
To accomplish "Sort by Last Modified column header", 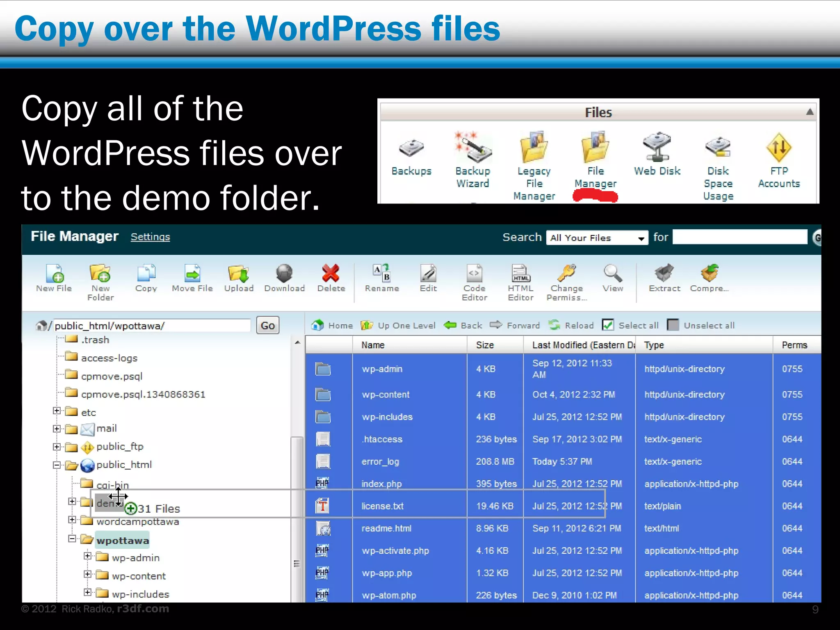I will (580, 345).
